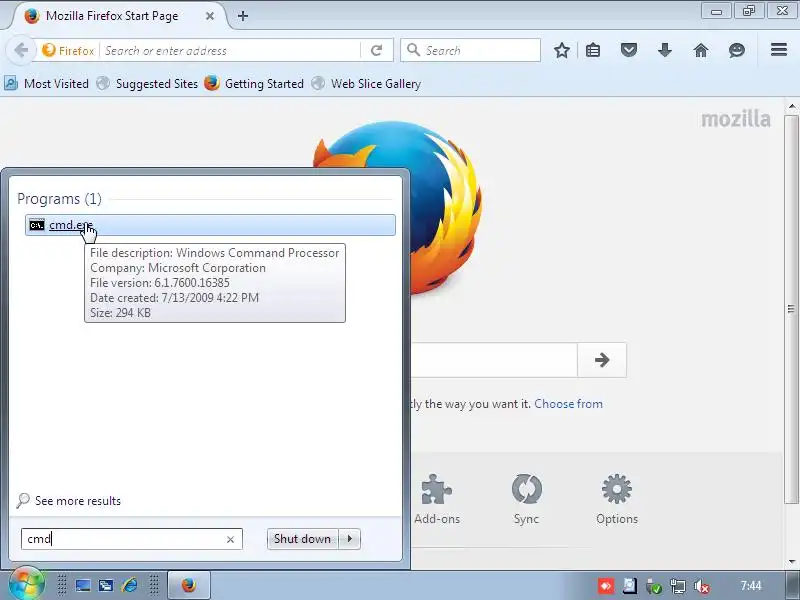Screen dimensions: 800x600
Task: Go to the Home page icon
Action: tap(701, 50)
